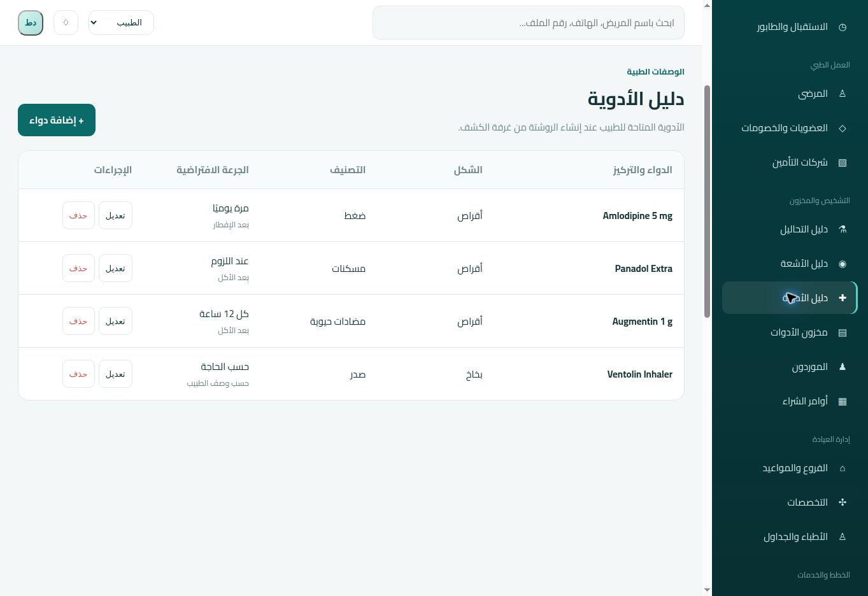Click the كل 12 ساعة dose text
This screenshot has width=868, height=596.
224,314
